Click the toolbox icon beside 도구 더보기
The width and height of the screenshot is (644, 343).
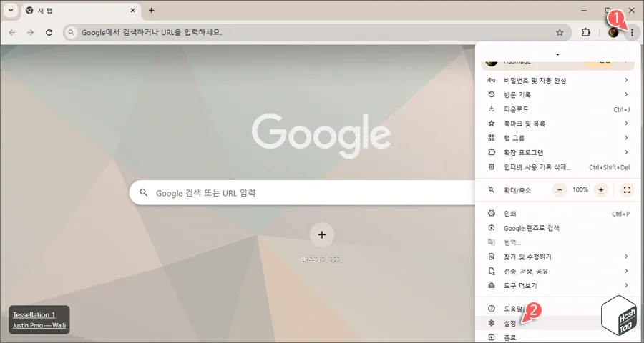491,285
